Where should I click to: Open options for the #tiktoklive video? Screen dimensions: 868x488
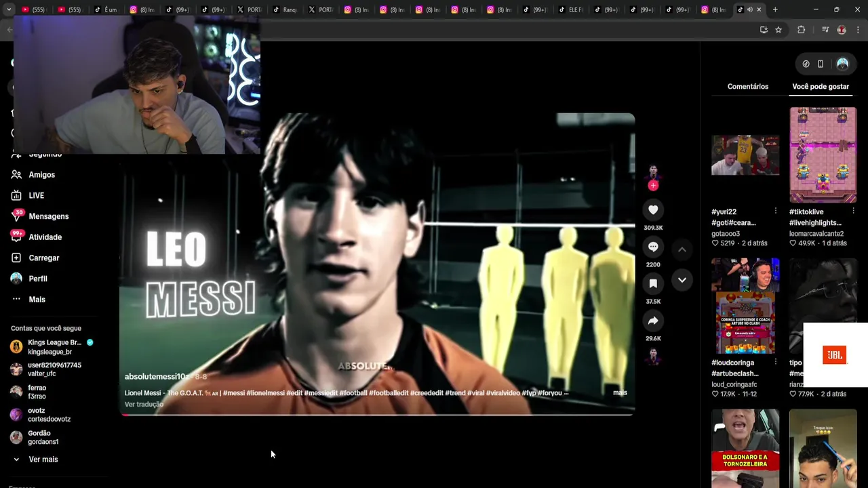(x=853, y=211)
